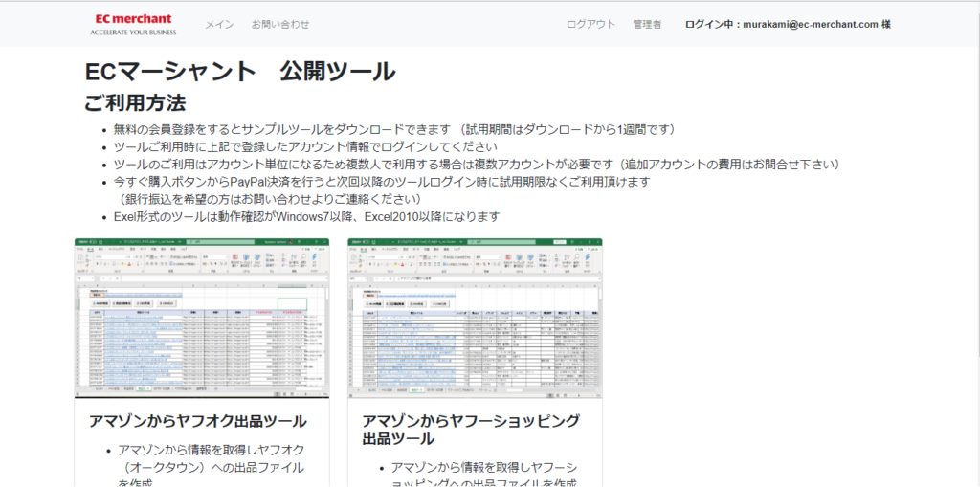This screenshot has height=487, width=980.
Task: Click the logged-in account murakami@ec-merchant.com text
Action: click(x=788, y=24)
